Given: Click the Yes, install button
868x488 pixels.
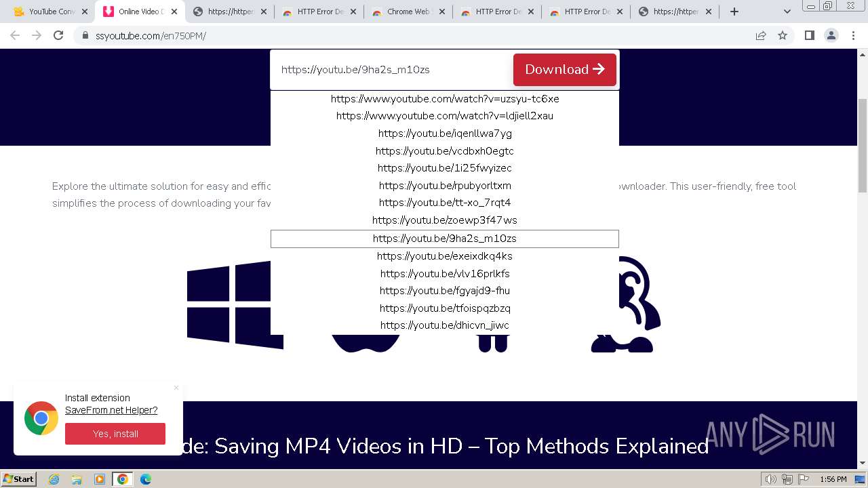Looking at the screenshot, I should click(x=115, y=434).
